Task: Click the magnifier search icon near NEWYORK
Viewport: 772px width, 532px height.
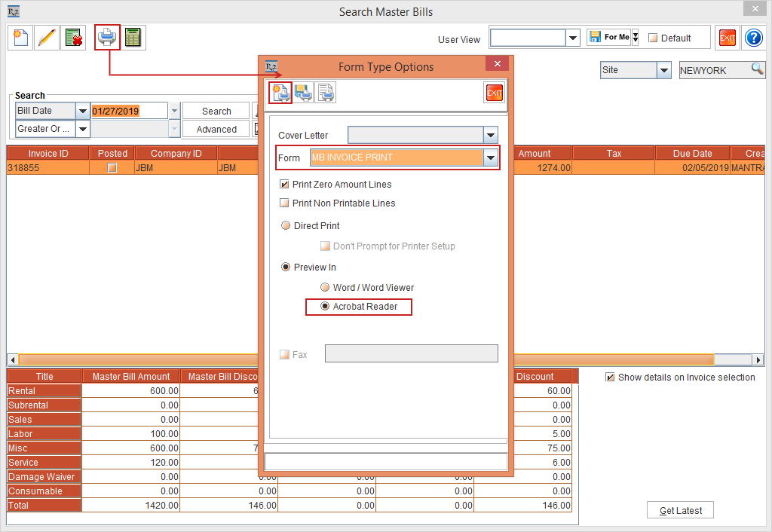Action: pos(758,69)
